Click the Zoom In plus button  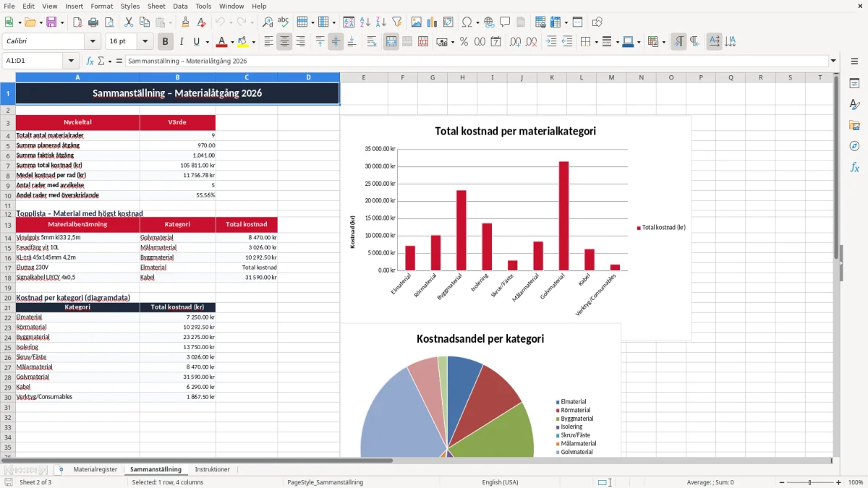(839, 482)
